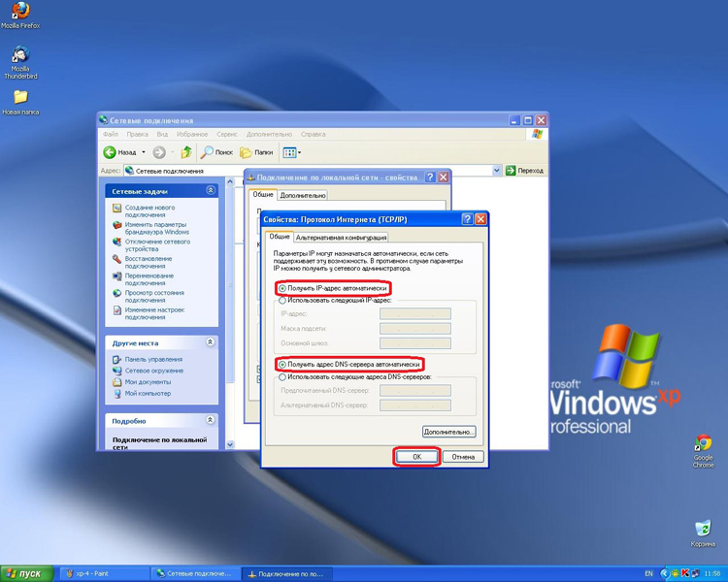Open the address bar dropdown arrow
The width and height of the screenshot is (728, 582).
497,171
